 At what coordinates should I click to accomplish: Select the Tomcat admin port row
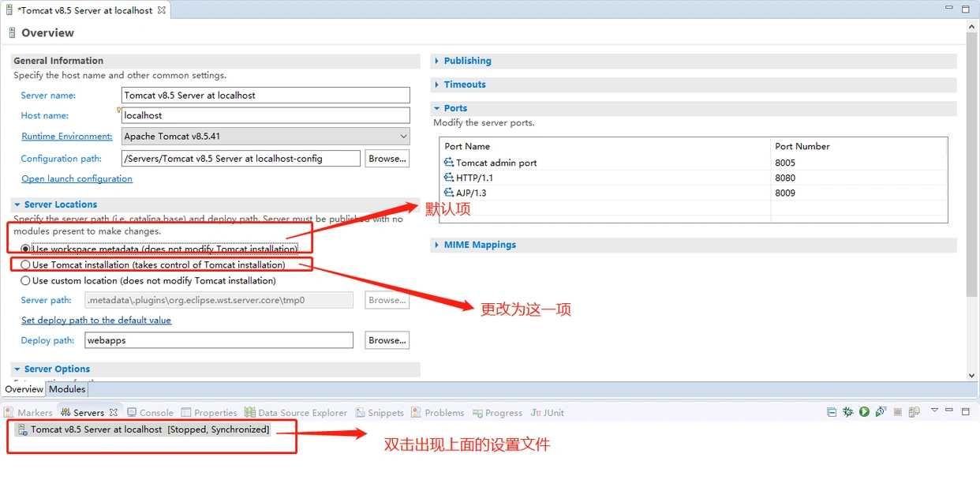[693, 163]
